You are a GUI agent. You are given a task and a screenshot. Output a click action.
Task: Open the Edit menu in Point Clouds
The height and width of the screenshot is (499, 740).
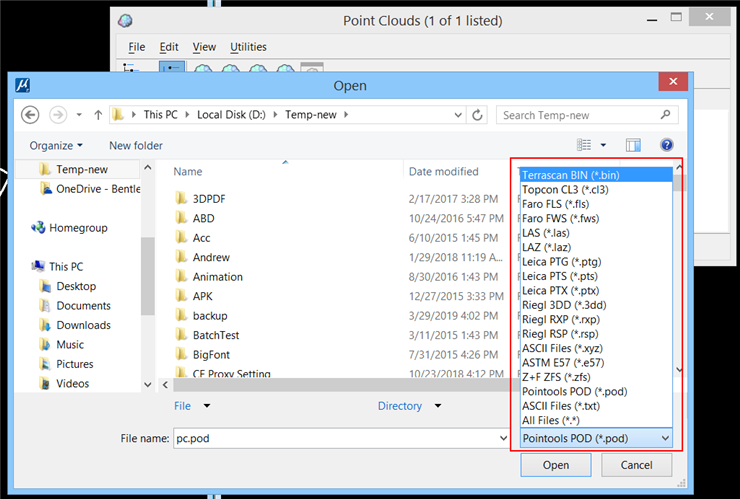pyautogui.click(x=169, y=47)
